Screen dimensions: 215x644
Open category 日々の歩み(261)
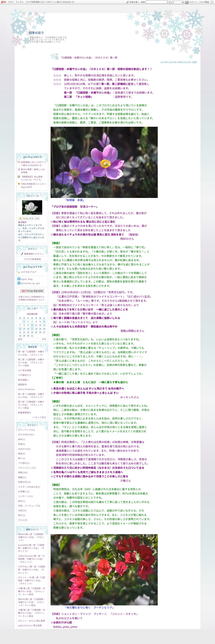click(26, 435)
